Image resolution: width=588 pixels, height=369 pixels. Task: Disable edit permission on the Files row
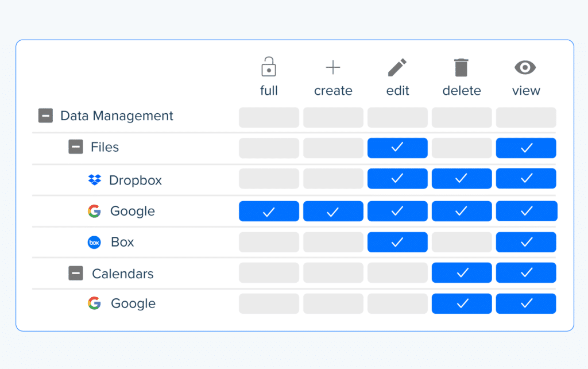pyautogui.click(x=397, y=148)
